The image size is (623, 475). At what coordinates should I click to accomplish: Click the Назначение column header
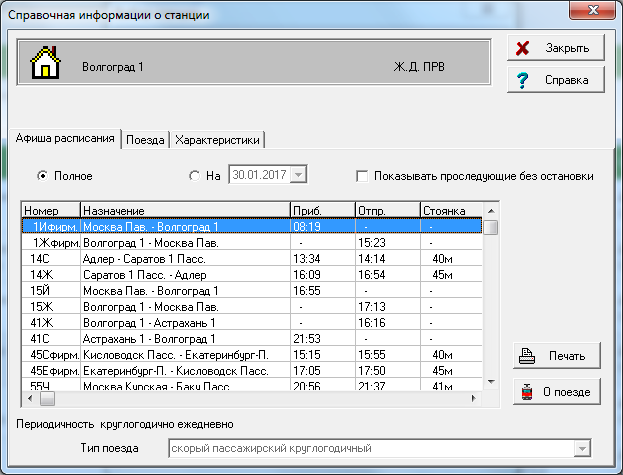point(183,211)
